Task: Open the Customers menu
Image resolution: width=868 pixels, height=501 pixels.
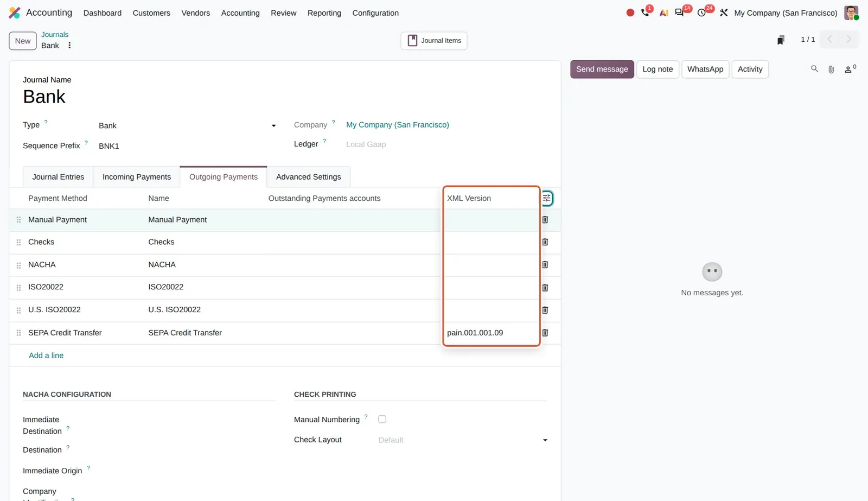Action: 151,12
